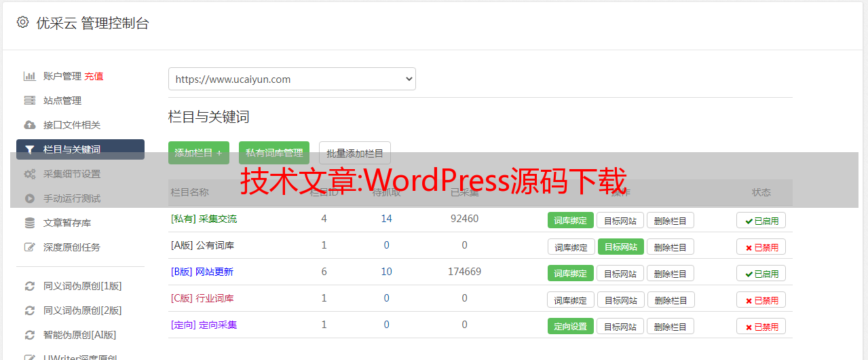
Task: Click 目标网站 for 网站更新 row
Action: point(620,273)
